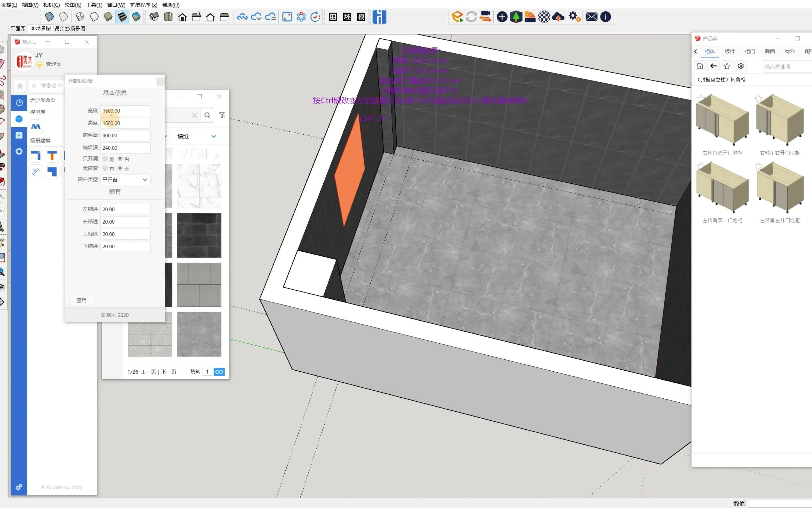This screenshot has height=508, width=812.
Task: Open the 扩展程序 (x) menu
Action: coord(144,5)
